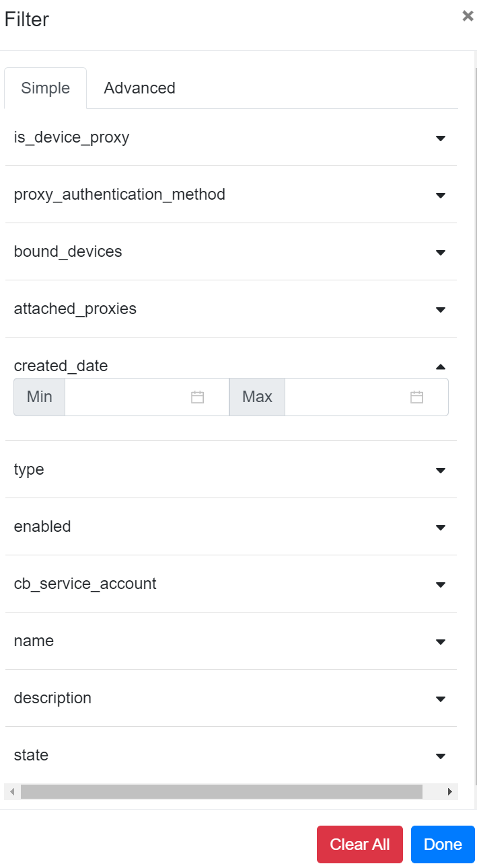477x868 pixels.
Task: Expand the is_device_proxy filter
Action: tap(441, 138)
